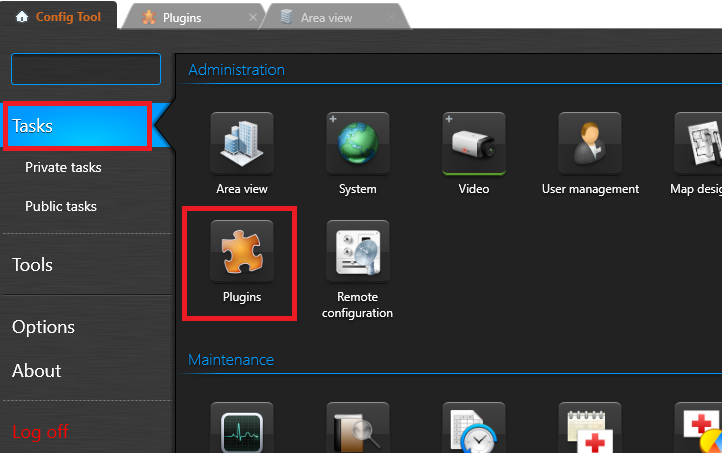Click the Maintenance section heading

pos(231,360)
